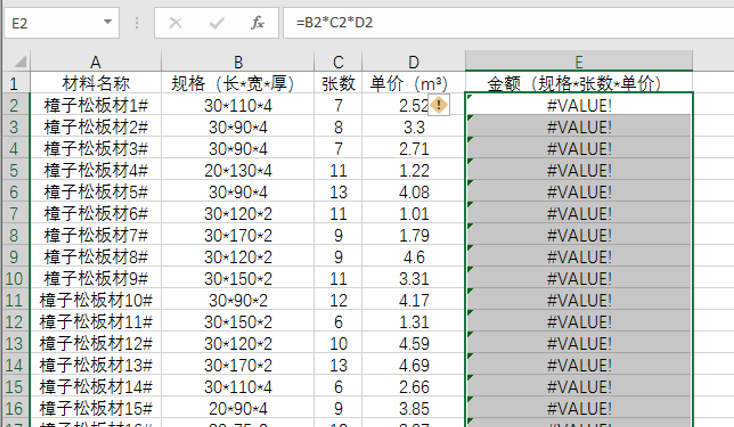Screen dimensions: 734x427
Task: Select column E header
Action: coord(579,61)
